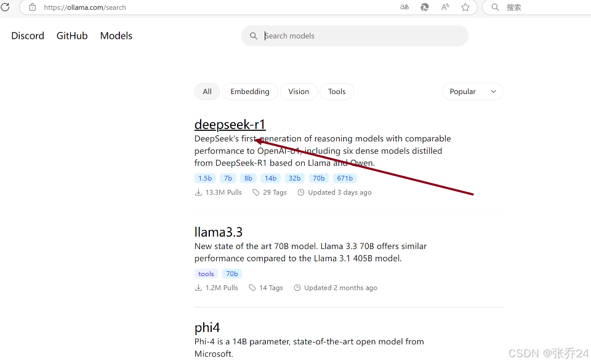Click the magnifier icon in Search models
Screen dimensions: 591x364
[x=254, y=36]
